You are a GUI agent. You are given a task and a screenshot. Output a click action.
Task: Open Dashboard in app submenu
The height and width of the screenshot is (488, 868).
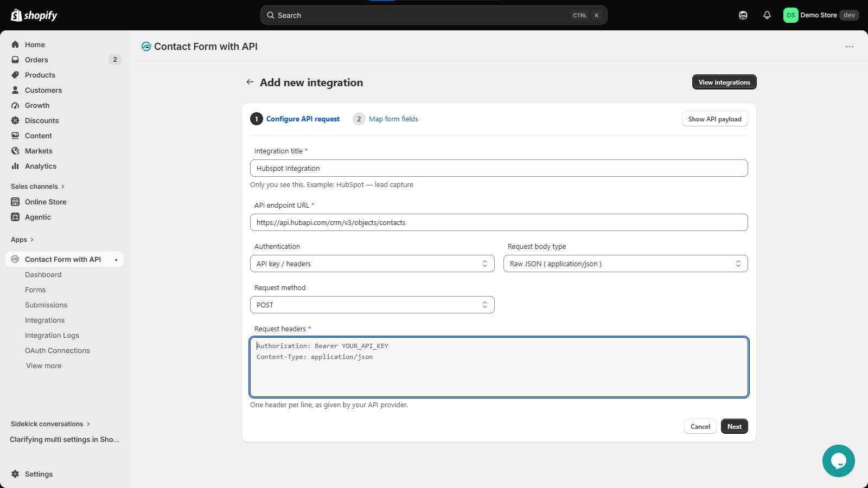point(43,274)
